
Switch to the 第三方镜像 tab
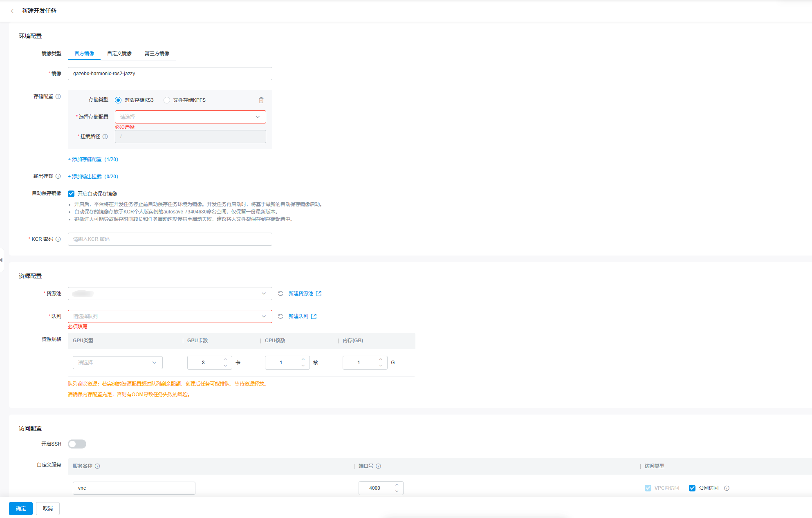pyautogui.click(x=157, y=54)
